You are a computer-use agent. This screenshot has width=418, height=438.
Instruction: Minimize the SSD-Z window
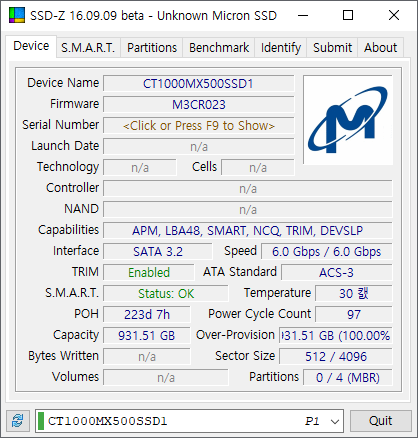[303, 15]
